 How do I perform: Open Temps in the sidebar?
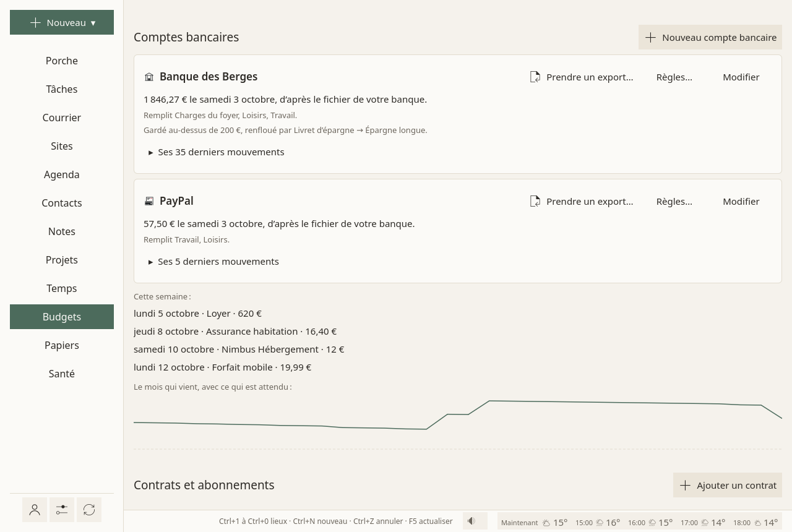tap(62, 288)
